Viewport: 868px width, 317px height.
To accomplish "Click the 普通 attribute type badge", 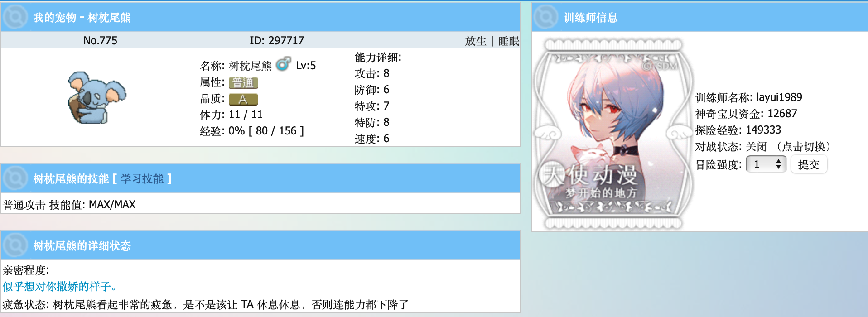I will 243,83.
